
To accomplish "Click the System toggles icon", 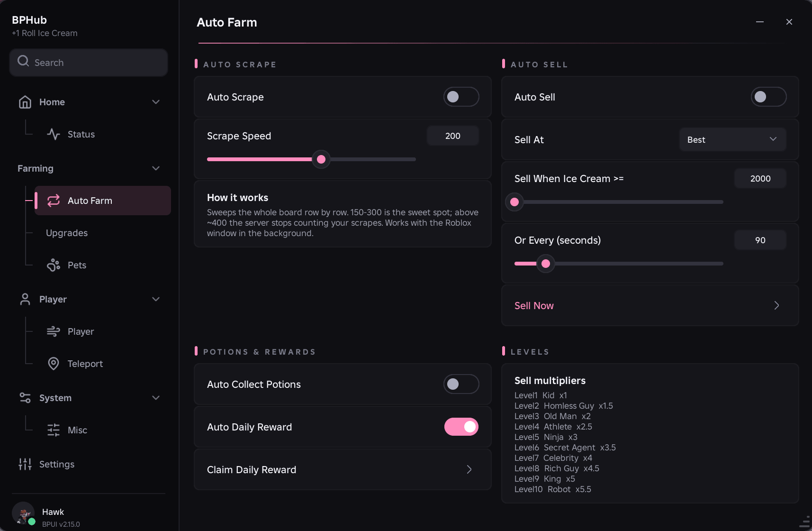I will click(x=25, y=398).
